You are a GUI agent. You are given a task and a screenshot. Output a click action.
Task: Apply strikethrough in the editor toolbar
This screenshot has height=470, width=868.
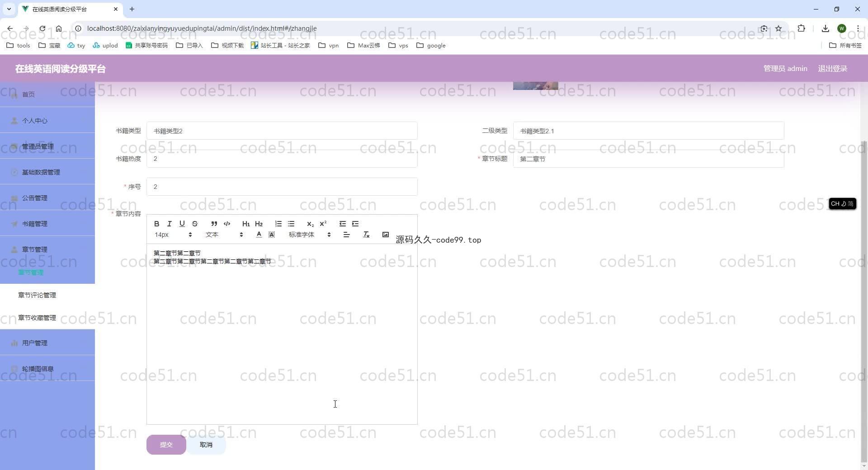[x=194, y=224]
